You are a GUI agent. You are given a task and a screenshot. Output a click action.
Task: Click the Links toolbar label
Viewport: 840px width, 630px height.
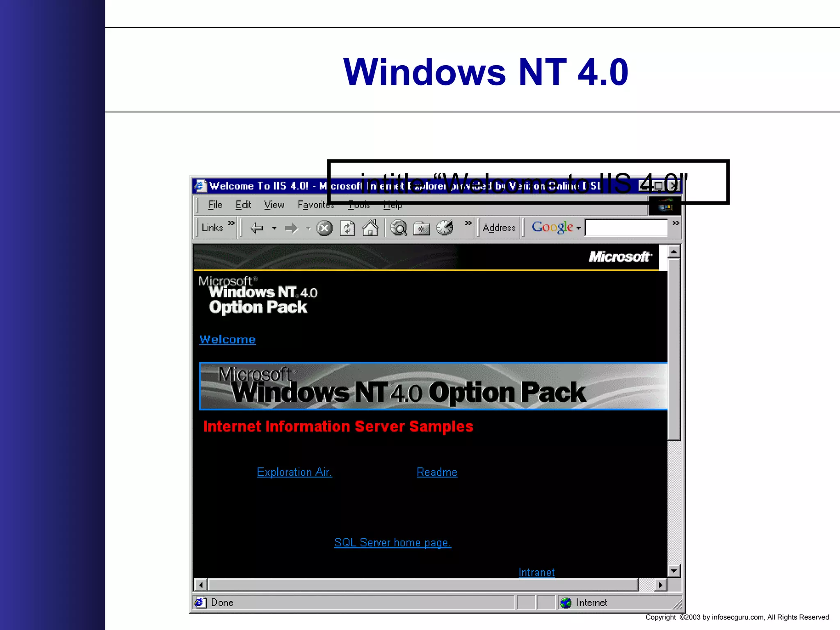(x=212, y=228)
